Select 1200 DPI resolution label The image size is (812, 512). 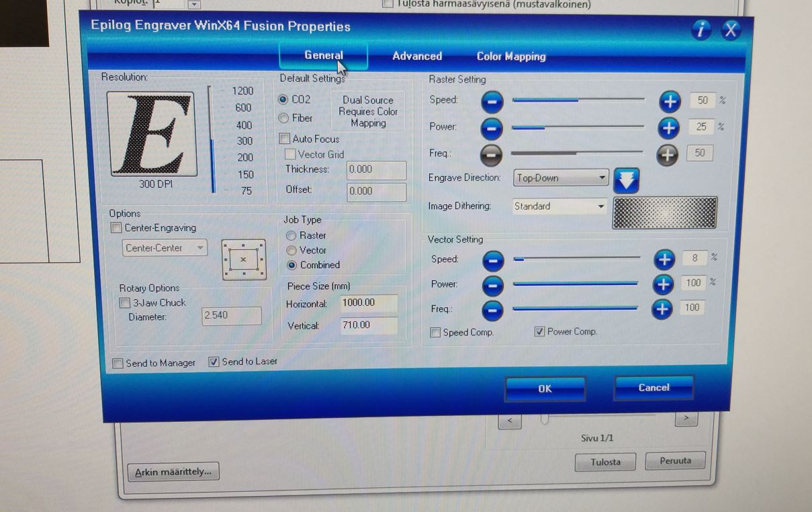[x=242, y=91]
